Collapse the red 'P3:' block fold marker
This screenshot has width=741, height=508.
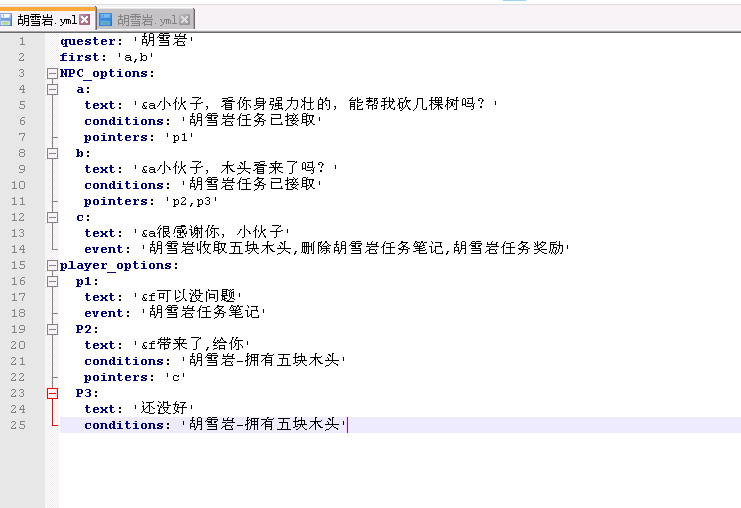[x=52, y=393]
